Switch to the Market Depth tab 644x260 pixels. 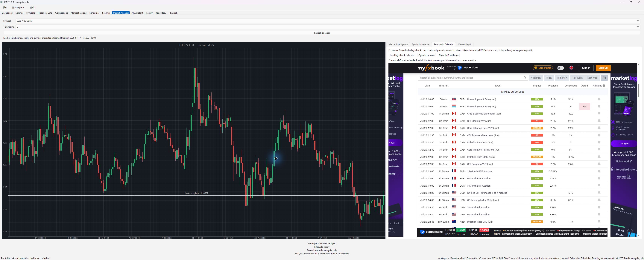coord(464,44)
